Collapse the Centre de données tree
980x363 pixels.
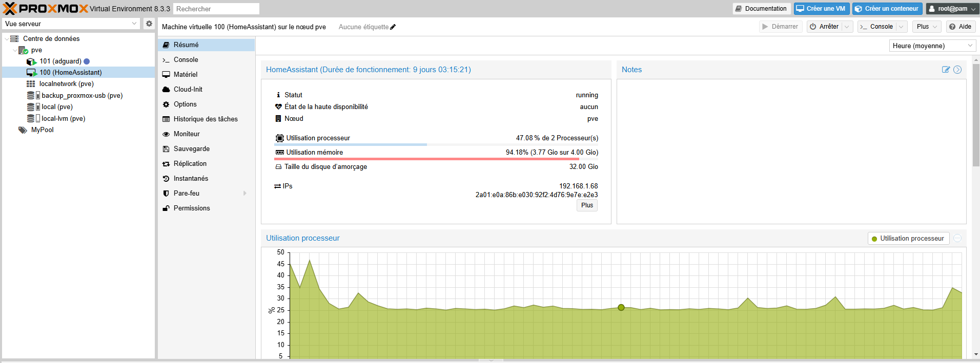[6, 39]
